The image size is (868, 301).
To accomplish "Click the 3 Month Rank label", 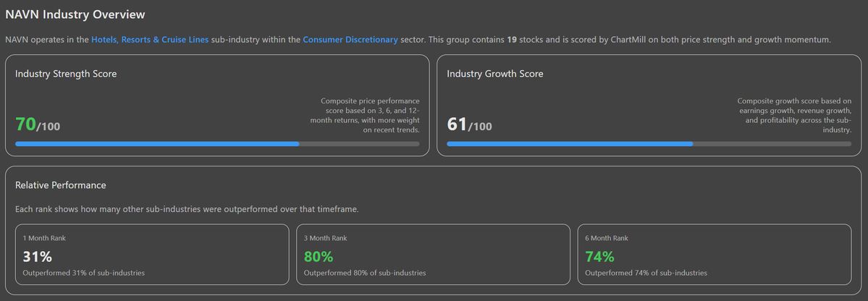I will [326, 238].
